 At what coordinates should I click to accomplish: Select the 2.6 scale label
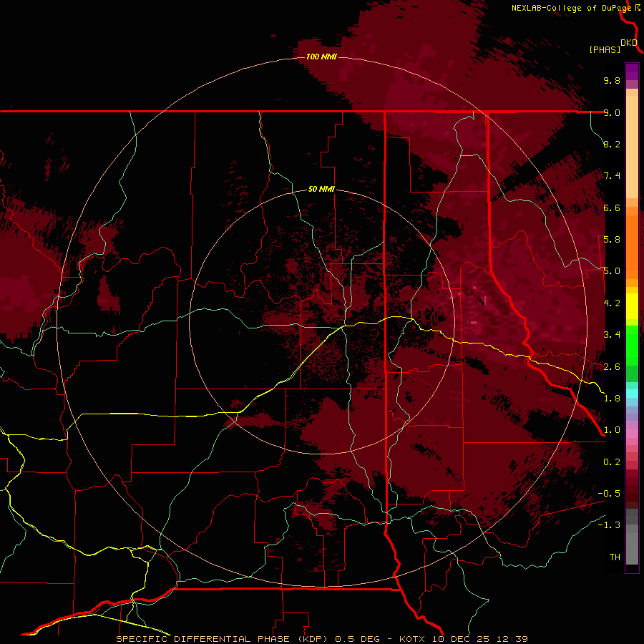point(612,367)
